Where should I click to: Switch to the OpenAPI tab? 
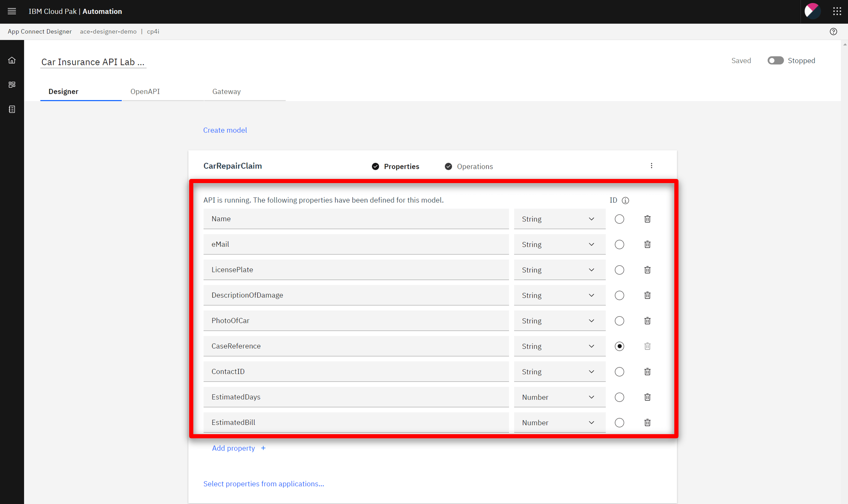point(145,91)
